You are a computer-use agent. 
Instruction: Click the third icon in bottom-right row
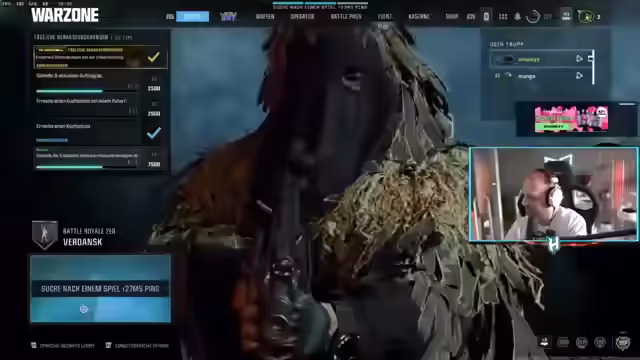pos(582,342)
